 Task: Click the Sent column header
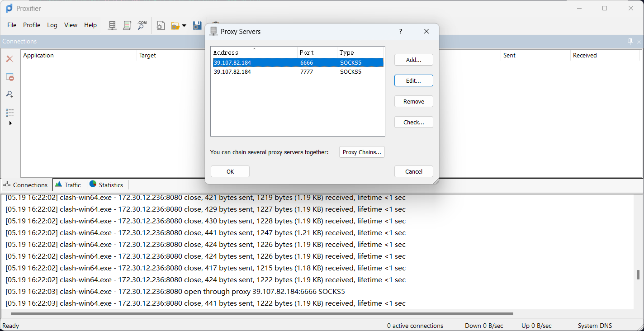pyautogui.click(x=536, y=55)
